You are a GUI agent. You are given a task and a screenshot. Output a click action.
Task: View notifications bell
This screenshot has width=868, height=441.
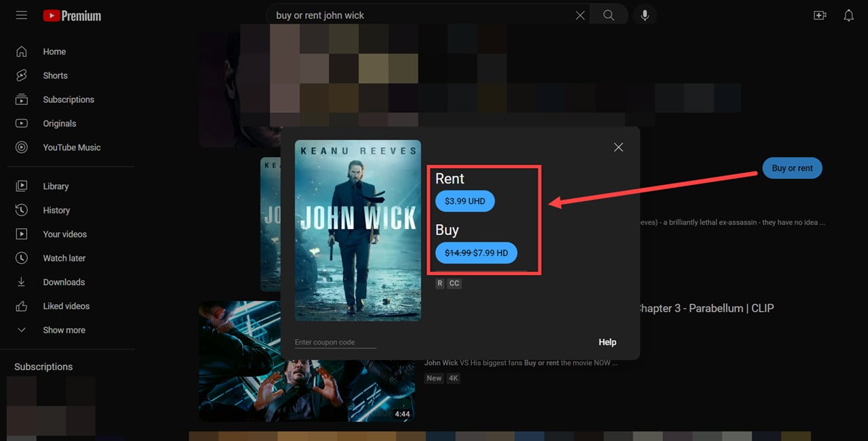coord(848,15)
